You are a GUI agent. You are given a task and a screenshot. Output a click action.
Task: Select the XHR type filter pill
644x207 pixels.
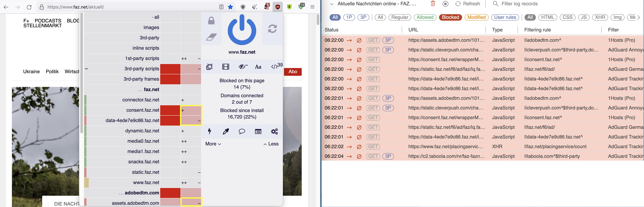pos(600,17)
